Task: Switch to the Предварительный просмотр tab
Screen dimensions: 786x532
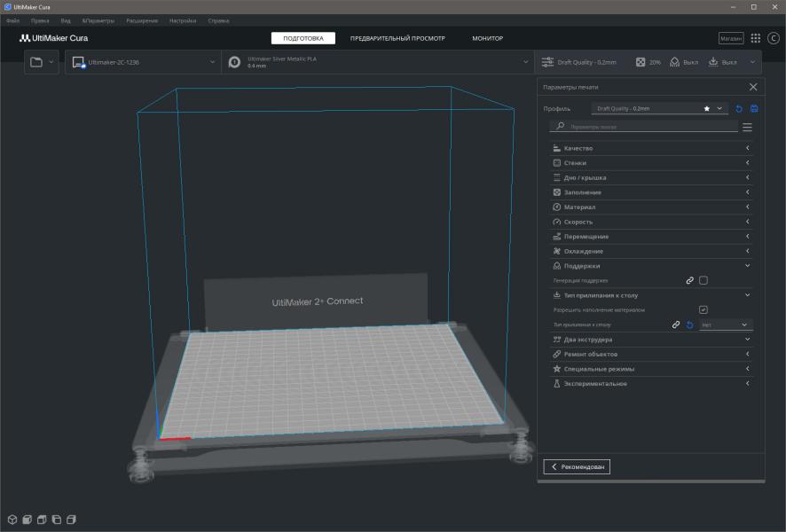Action: 397,38
